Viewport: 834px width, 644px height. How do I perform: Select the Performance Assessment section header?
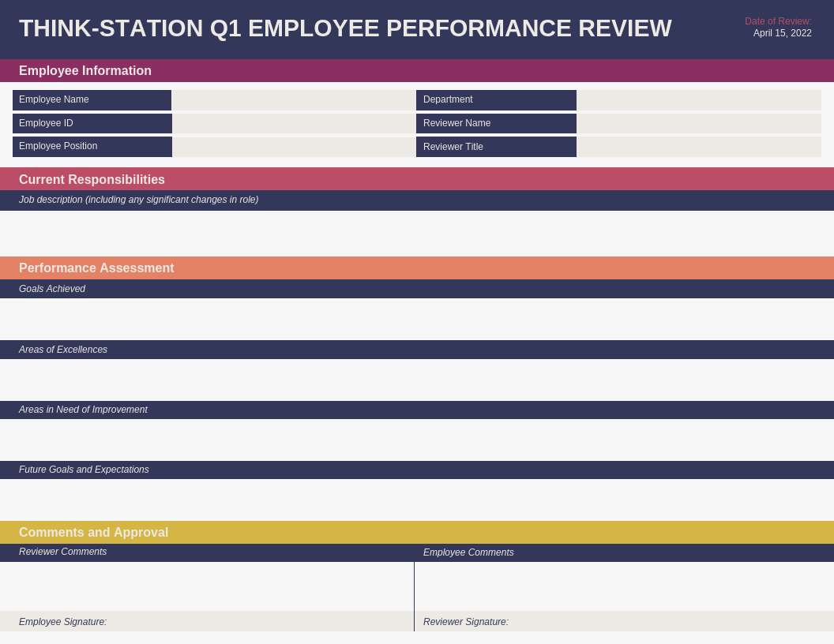point(96,268)
